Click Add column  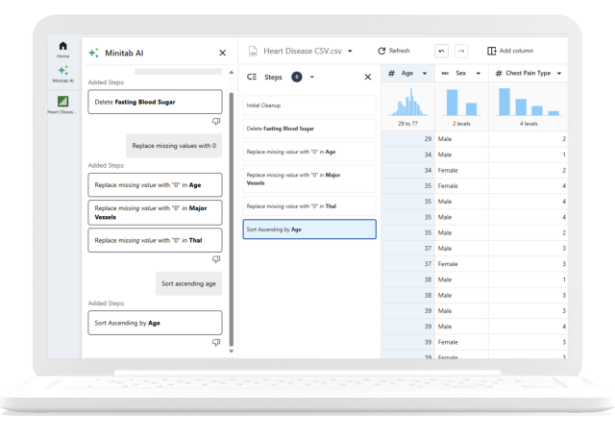pyautogui.click(x=510, y=51)
